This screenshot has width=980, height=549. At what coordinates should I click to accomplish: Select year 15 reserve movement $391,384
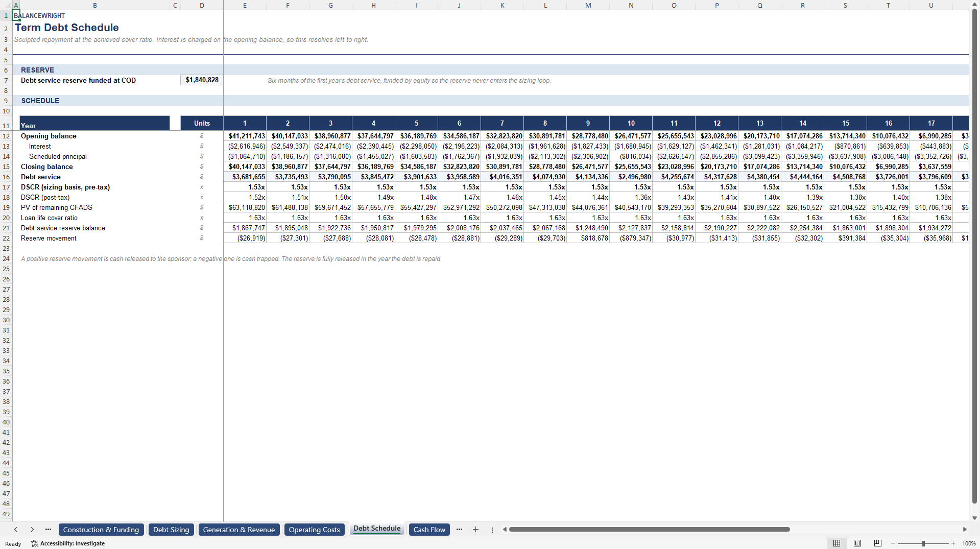[x=845, y=238]
